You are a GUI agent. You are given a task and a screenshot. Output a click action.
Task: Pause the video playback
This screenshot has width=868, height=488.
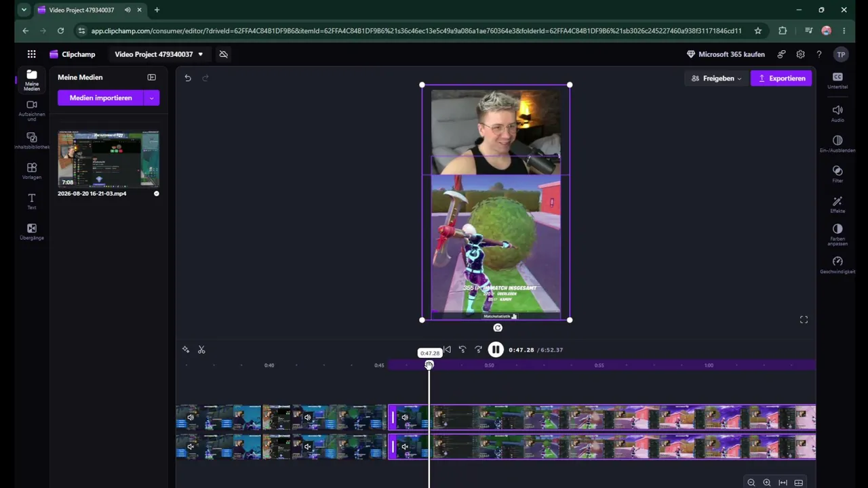pyautogui.click(x=496, y=350)
